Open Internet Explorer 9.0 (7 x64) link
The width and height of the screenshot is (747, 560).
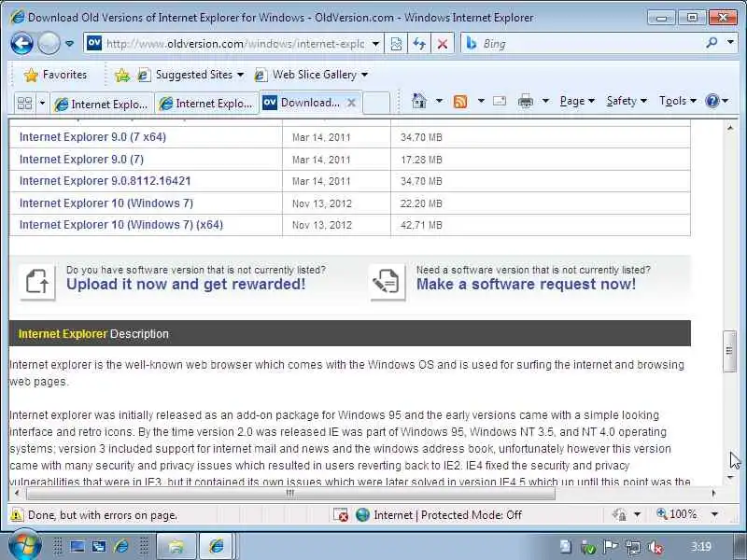[x=92, y=137]
